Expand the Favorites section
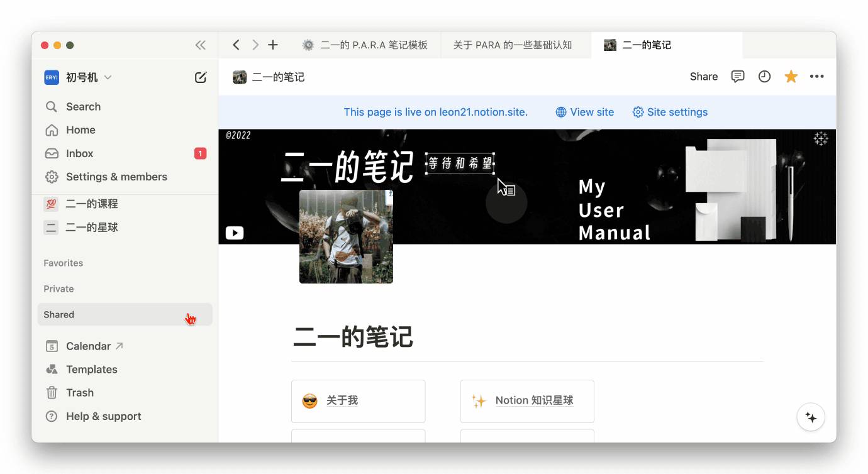868x474 pixels. (x=63, y=263)
